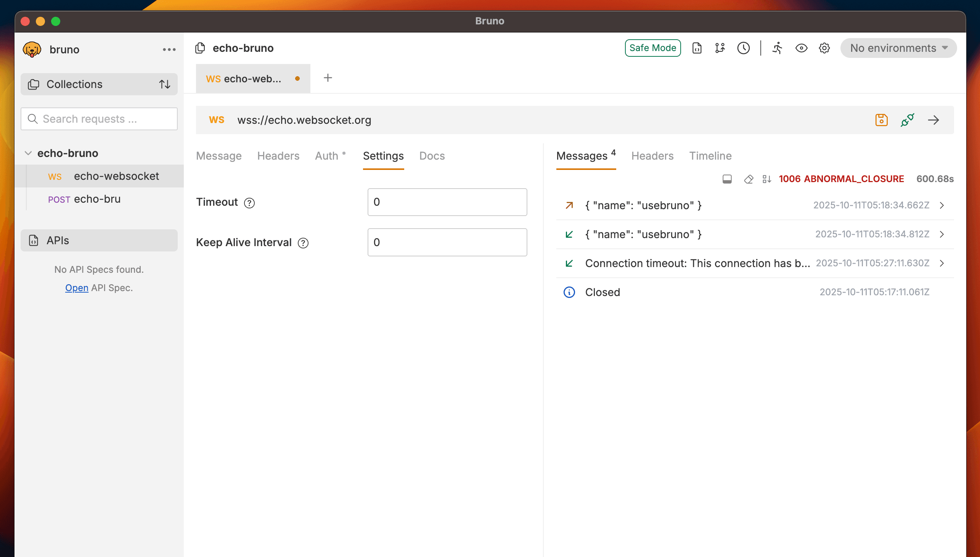
Task: Toggle compact message view in Messages panel
Action: coord(727,179)
